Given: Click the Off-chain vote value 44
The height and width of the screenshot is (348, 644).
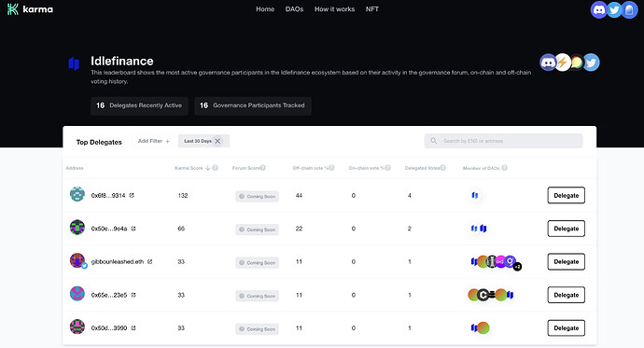Looking at the screenshot, I should (x=299, y=195).
